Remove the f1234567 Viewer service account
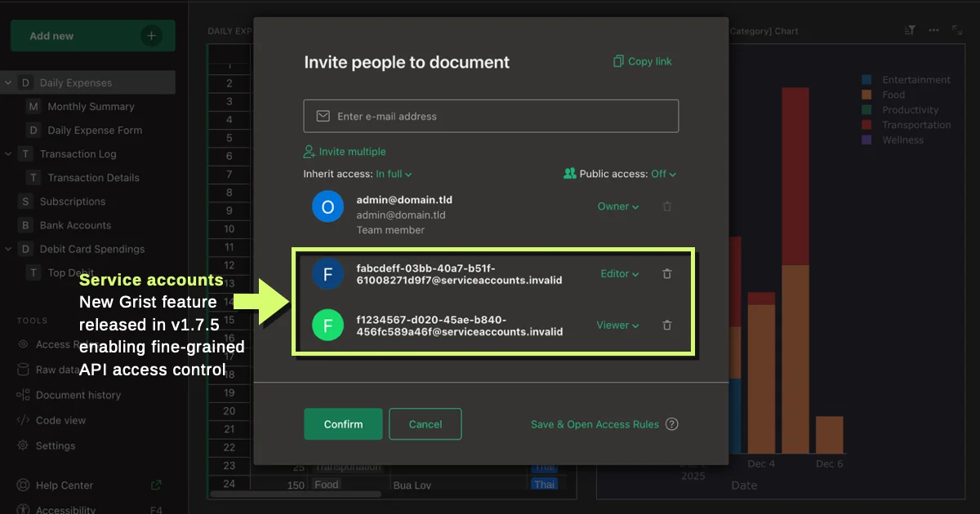 (x=666, y=325)
